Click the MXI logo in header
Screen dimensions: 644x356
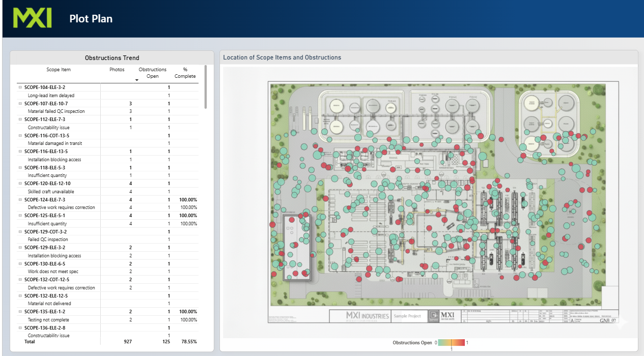pyautogui.click(x=32, y=18)
